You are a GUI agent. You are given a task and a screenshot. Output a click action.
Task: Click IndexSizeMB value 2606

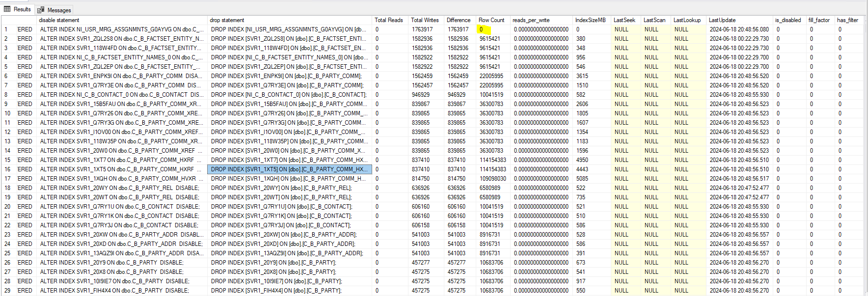point(593,104)
